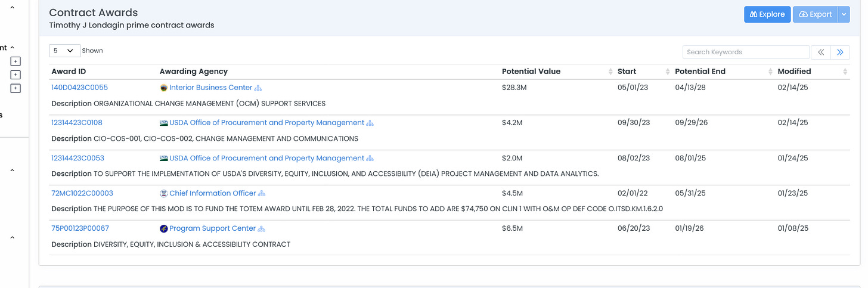
Task: Click the 01/24/25 modified date
Action: [x=793, y=158]
